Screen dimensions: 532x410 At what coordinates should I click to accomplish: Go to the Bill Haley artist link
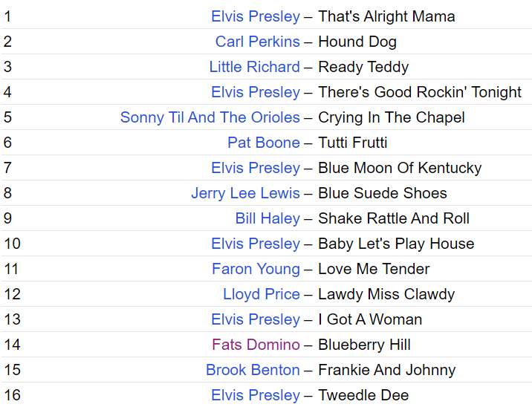(x=267, y=218)
